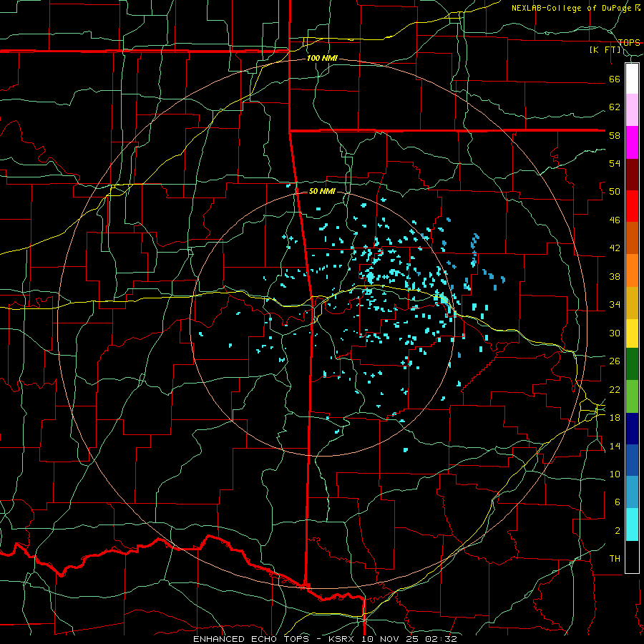Click the legend value "66"
Viewport: 644px width, 644px height.
click(615, 79)
